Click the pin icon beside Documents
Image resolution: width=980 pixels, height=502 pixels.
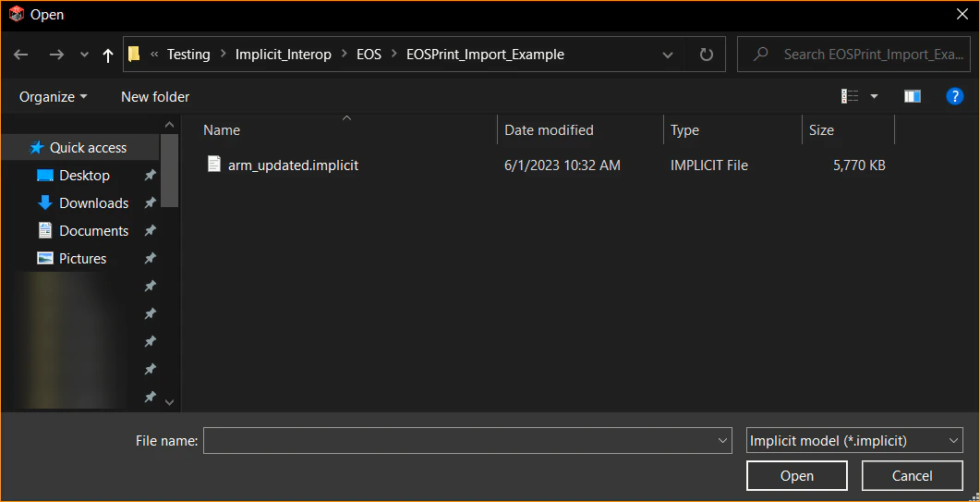pos(150,231)
